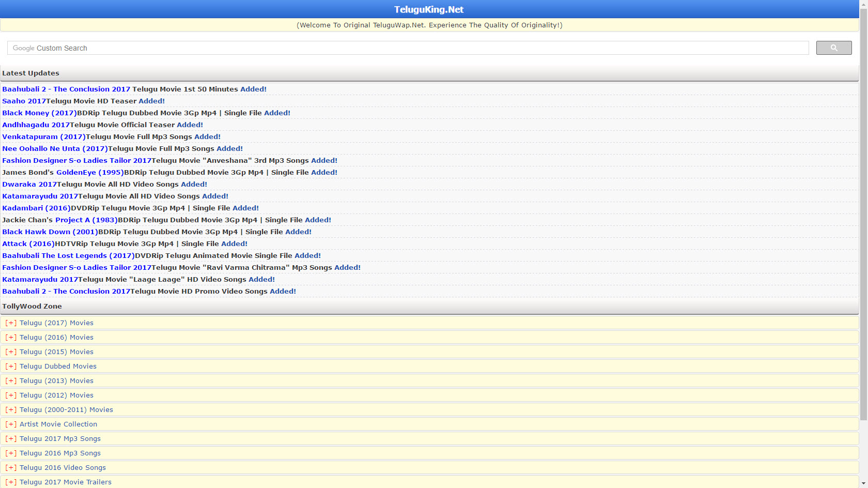Open Katamarayudu "Laage Laage" HD Video link
Viewport: 868px width, 488px height.
tap(40, 279)
